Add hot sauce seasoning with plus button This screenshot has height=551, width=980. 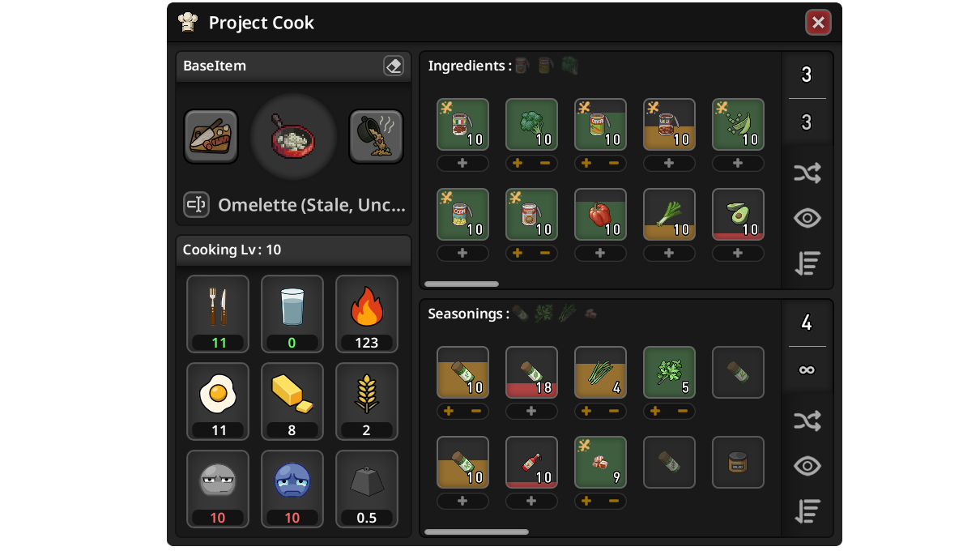tap(531, 502)
